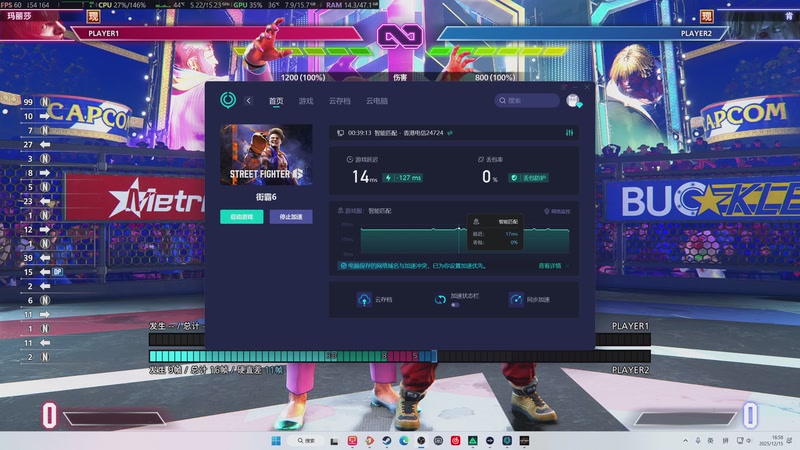Open the taskbar clock and date
800x450 pixels.
[x=771, y=440]
